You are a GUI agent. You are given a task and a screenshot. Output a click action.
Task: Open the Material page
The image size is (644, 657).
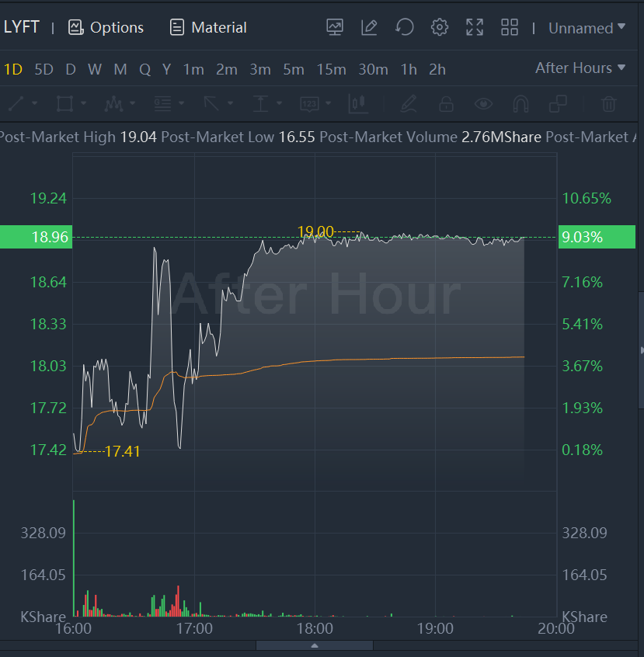point(208,28)
